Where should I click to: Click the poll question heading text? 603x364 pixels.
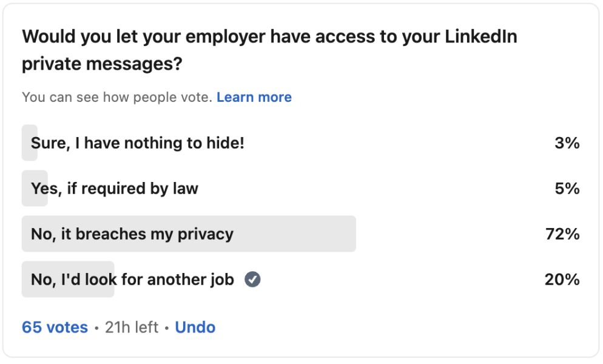pos(269,50)
